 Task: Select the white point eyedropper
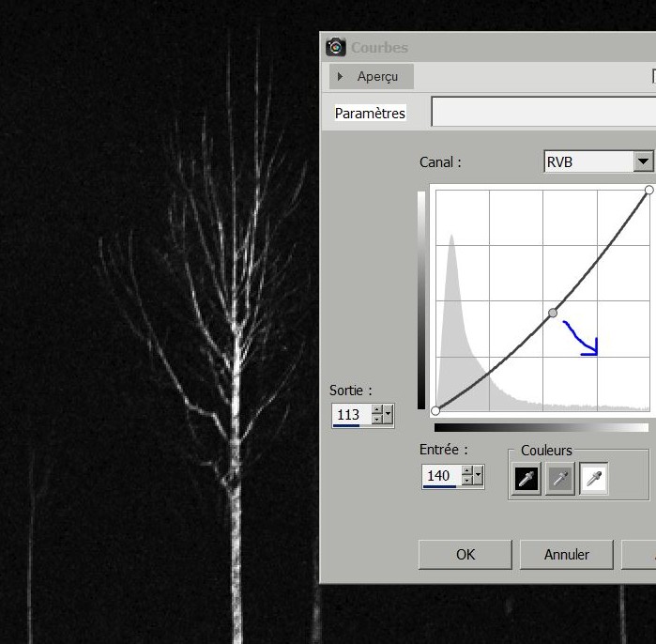(x=593, y=479)
